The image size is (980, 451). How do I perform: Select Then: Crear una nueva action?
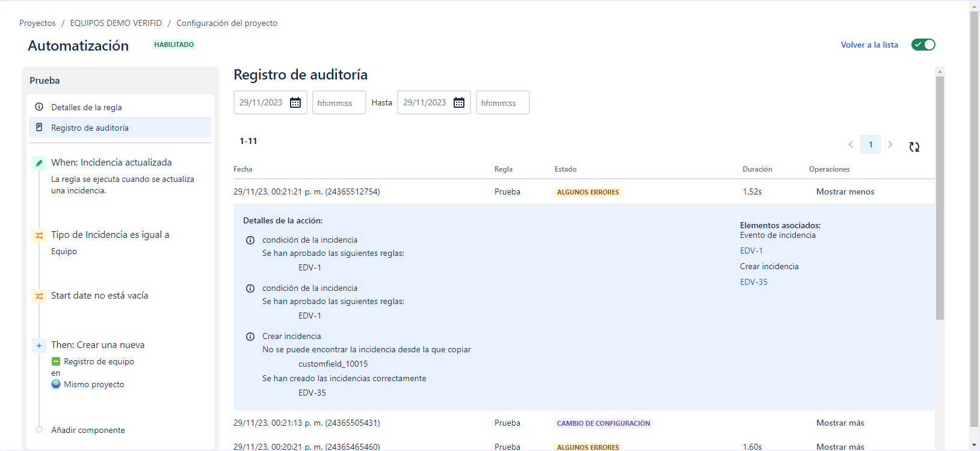[98, 345]
